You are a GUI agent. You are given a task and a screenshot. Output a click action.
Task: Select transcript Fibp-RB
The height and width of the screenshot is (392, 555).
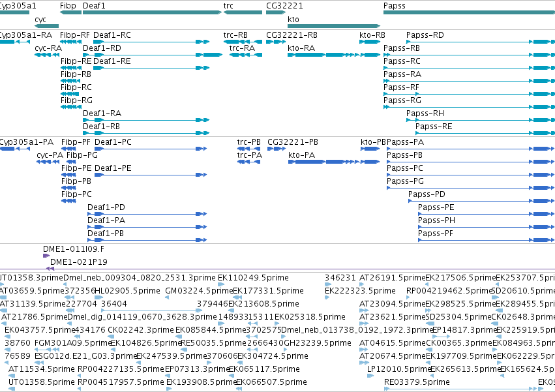click(71, 81)
